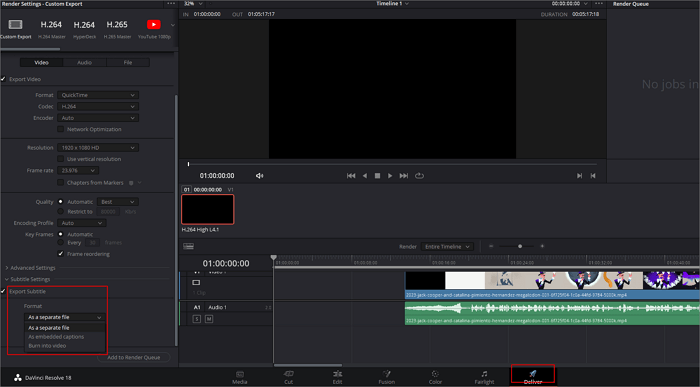
Task: Choose As a separate file option
Action: (65, 328)
